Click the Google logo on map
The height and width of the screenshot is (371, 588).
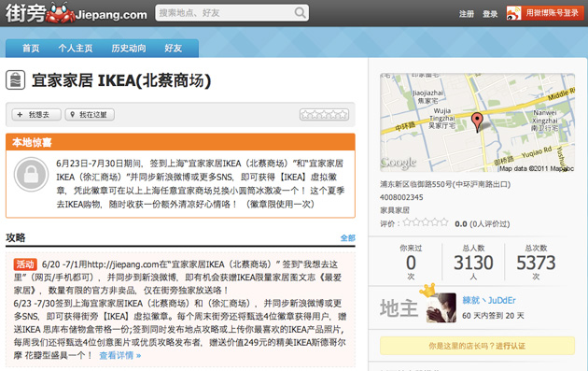pyautogui.click(x=399, y=163)
